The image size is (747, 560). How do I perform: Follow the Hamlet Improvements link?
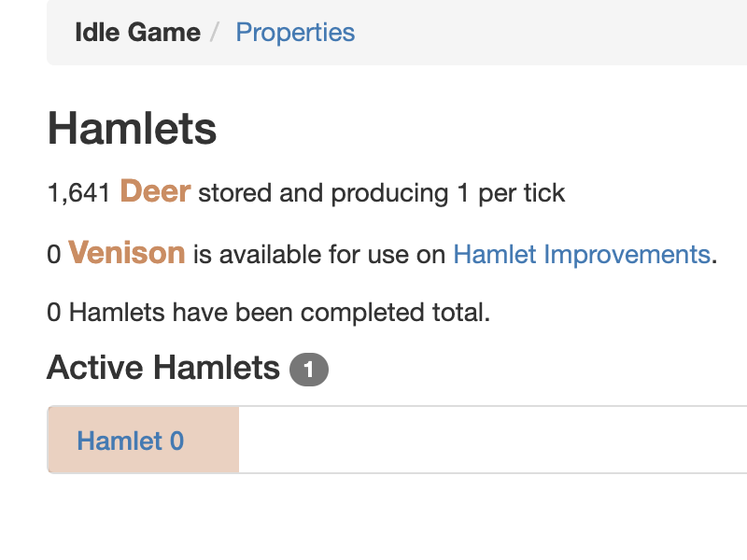tap(582, 254)
